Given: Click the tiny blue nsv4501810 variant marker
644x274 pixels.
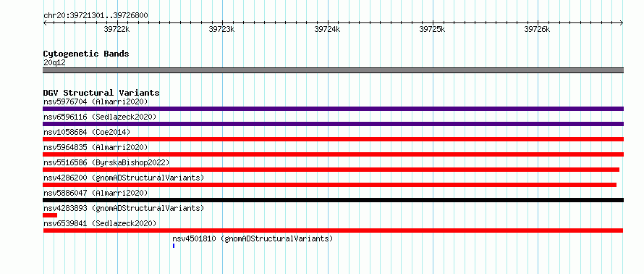Looking at the screenshot, I should [x=174, y=246].
